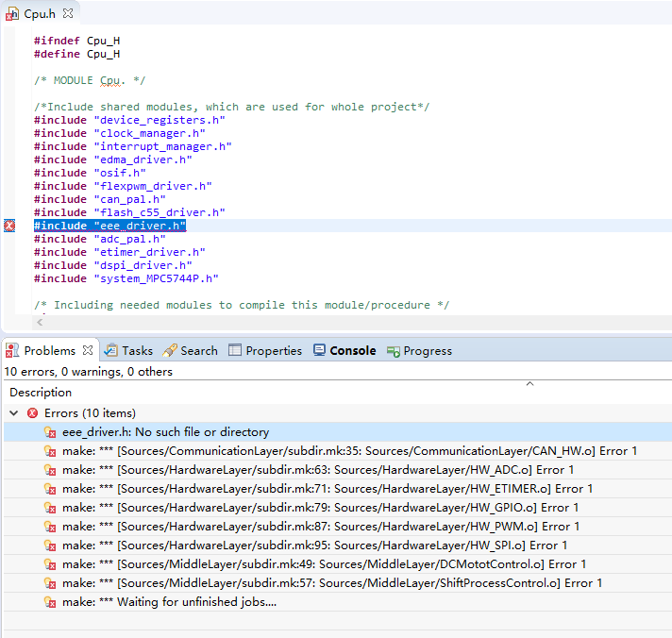Select the CAN_HW.o make error row

(338, 451)
